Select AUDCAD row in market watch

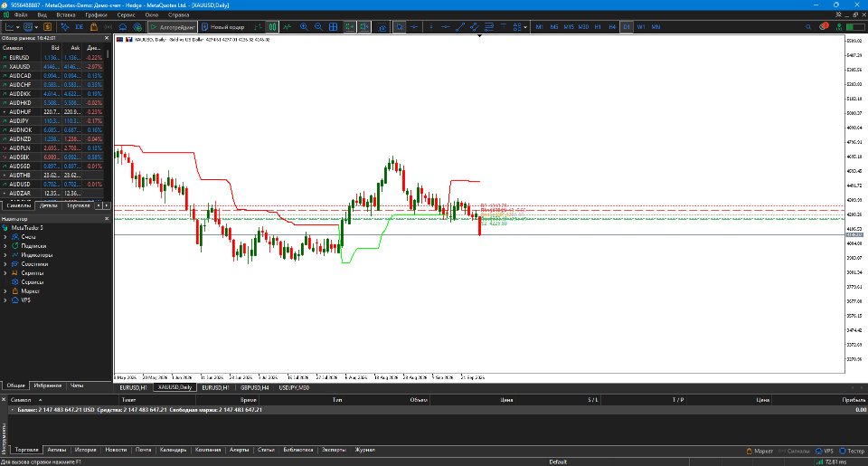point(52,75)
